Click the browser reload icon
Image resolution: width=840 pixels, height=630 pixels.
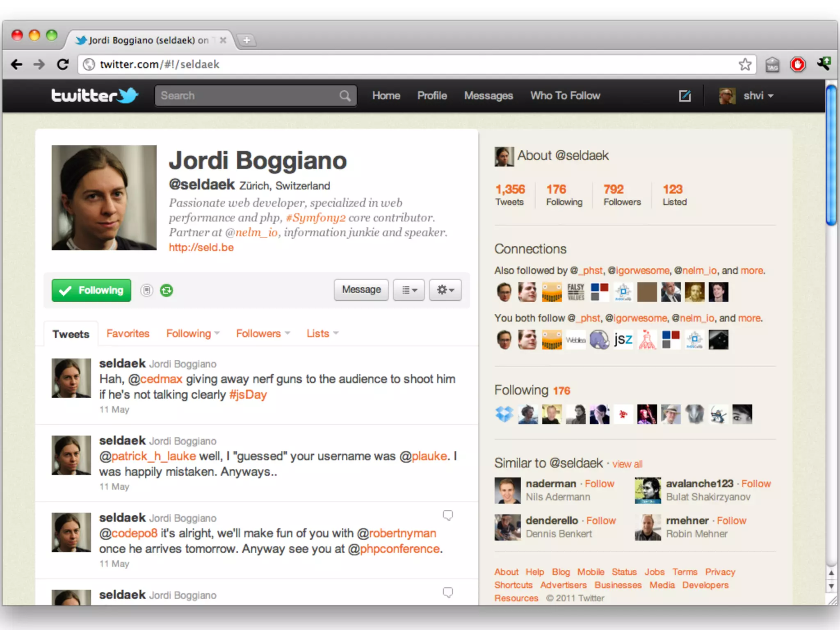point(63,64)
